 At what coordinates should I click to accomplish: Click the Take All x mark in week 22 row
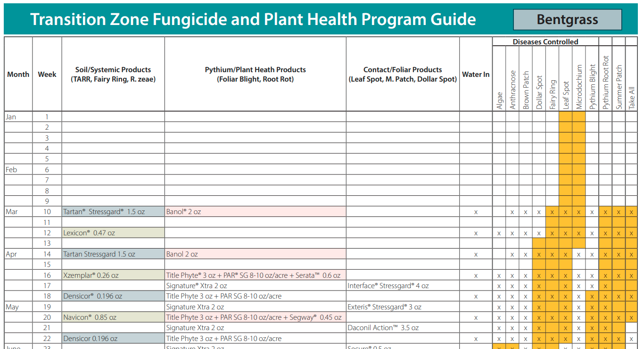[632, 339]
